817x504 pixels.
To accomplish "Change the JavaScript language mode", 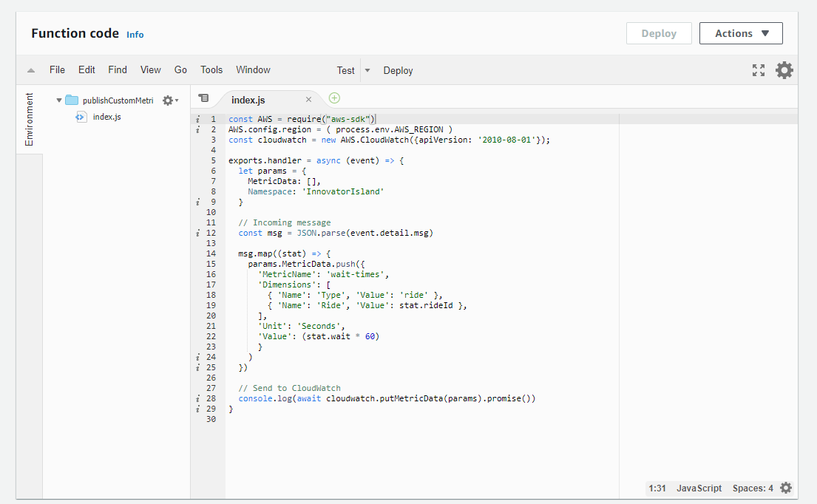I will [x=699, y=488].
